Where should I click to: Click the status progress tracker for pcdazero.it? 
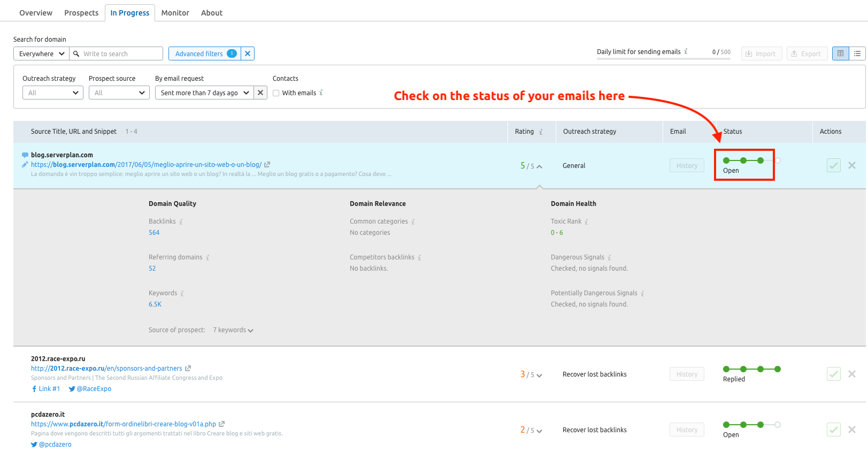[x=751, y=425]
